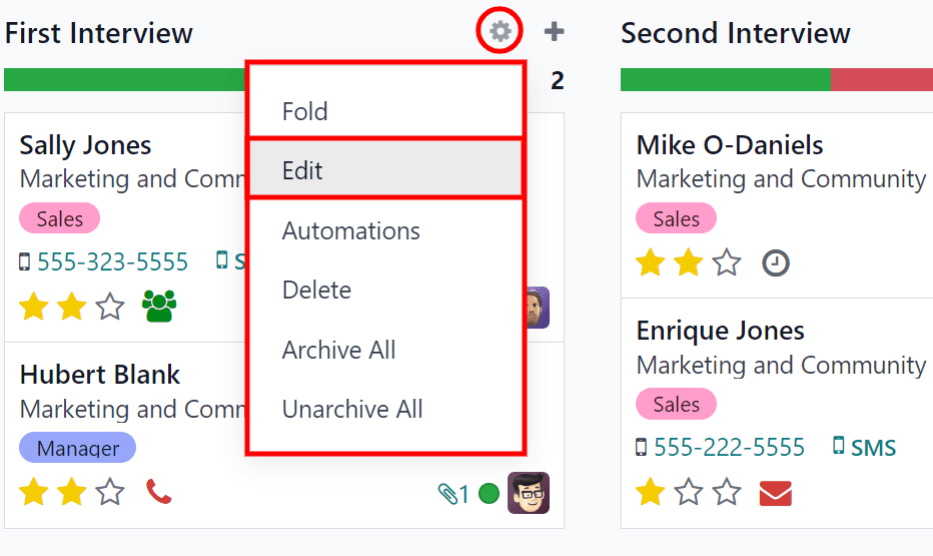The image size is (933, 556).
Task: Click the clock activity icon on Mike O-Daniels card
Action: coord(776,263)
